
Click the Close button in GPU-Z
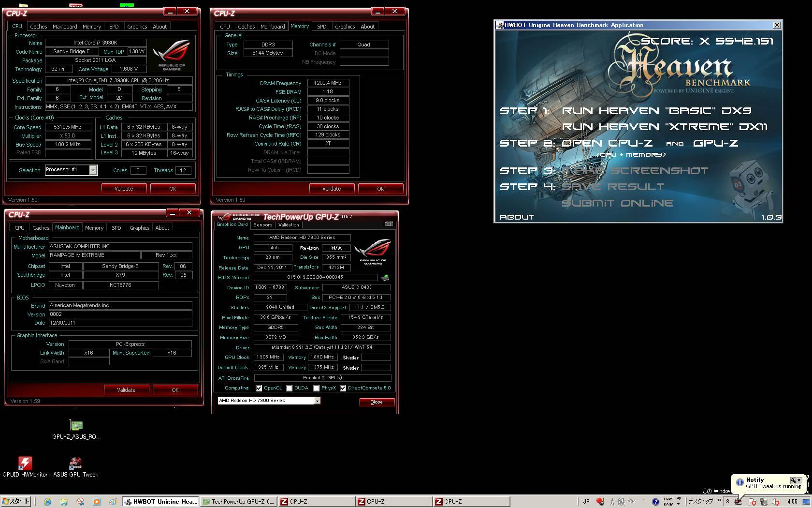(x=377, y=402)
